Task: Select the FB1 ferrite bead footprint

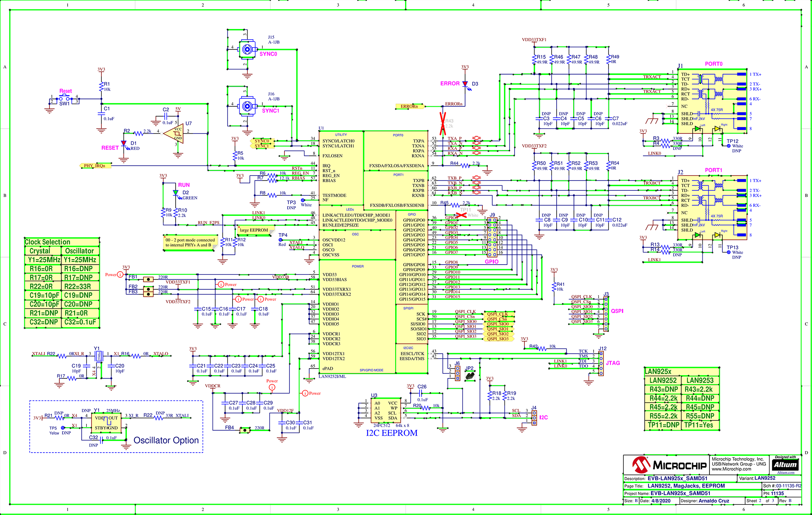Action: click(x=148, y=279)
